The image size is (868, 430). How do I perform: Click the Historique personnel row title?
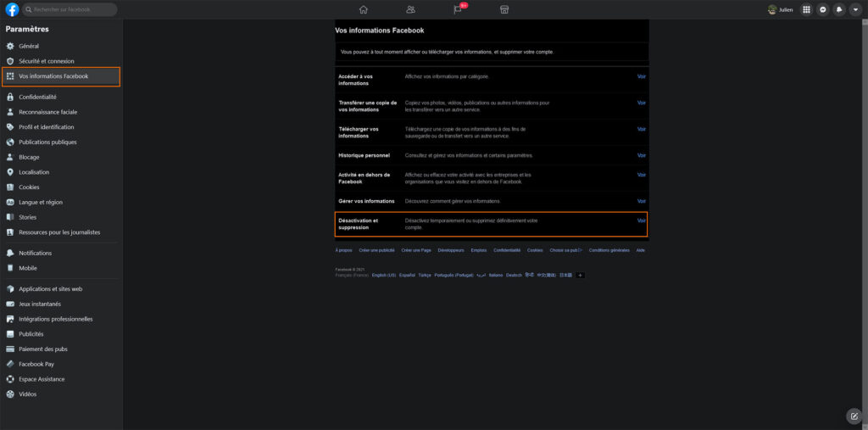[x=364, y=156]
